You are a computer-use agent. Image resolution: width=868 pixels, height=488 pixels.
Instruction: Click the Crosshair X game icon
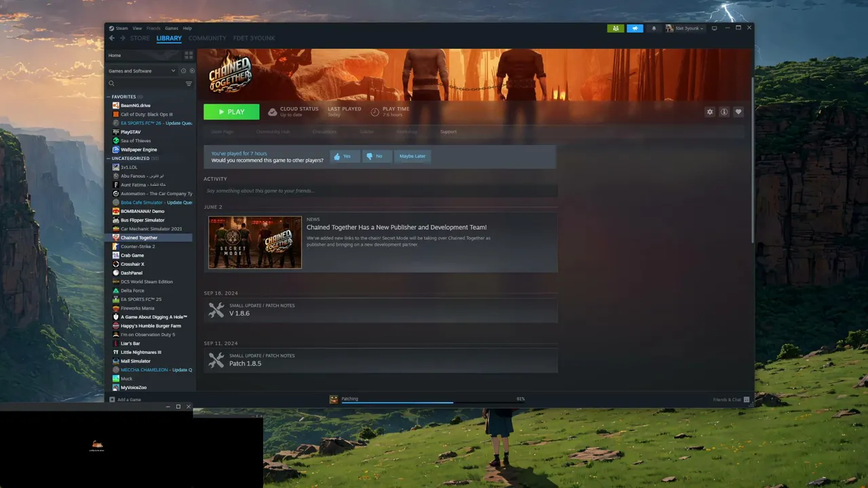[x=116, y=264]
